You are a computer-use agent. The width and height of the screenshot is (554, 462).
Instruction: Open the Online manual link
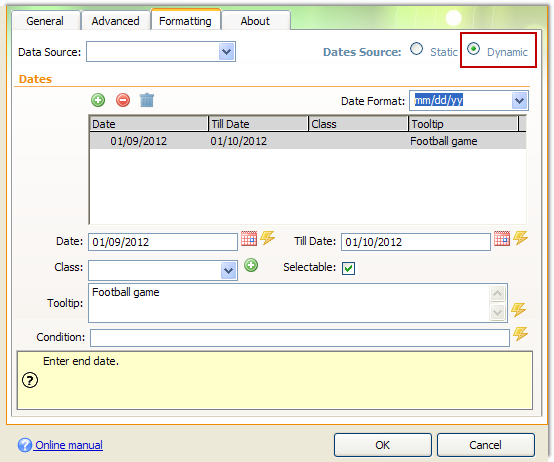click(69, 445)
